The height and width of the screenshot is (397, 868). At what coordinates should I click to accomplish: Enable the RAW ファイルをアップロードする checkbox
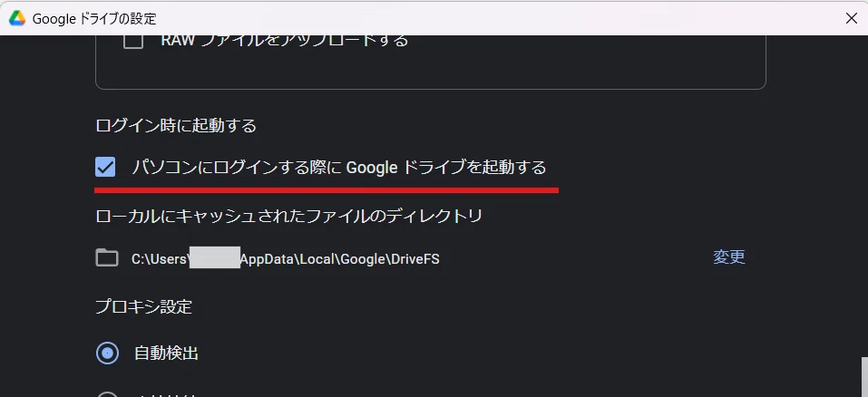pos(133,40)
